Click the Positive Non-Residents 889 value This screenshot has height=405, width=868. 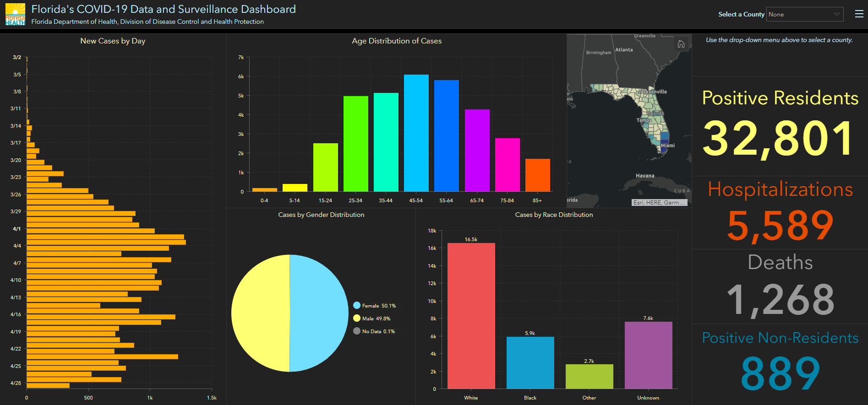[x=781, y=374]
